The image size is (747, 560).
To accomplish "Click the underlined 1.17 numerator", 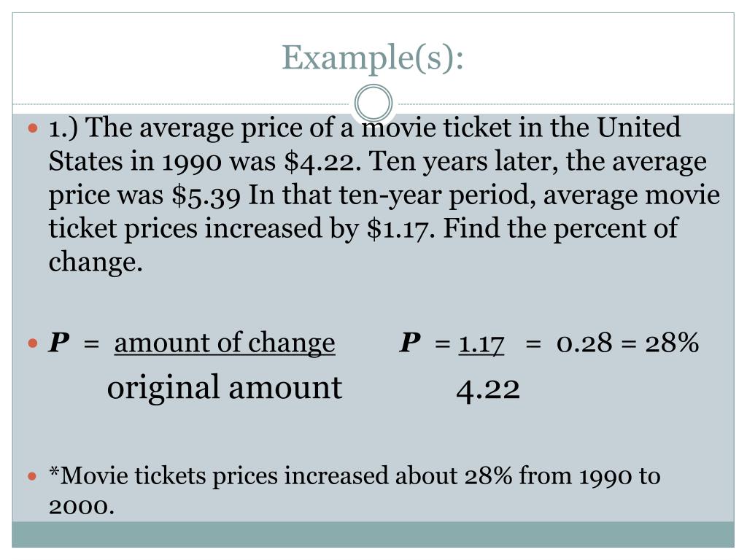I will (x=481, y=344).
